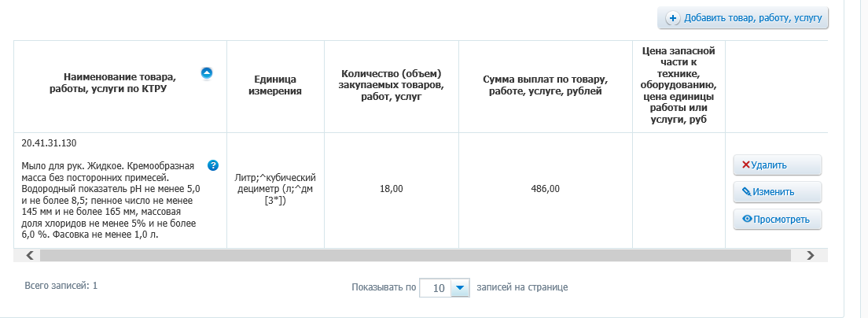Click the table's right scroll arrow
The image size is (868, 318).
811,255
